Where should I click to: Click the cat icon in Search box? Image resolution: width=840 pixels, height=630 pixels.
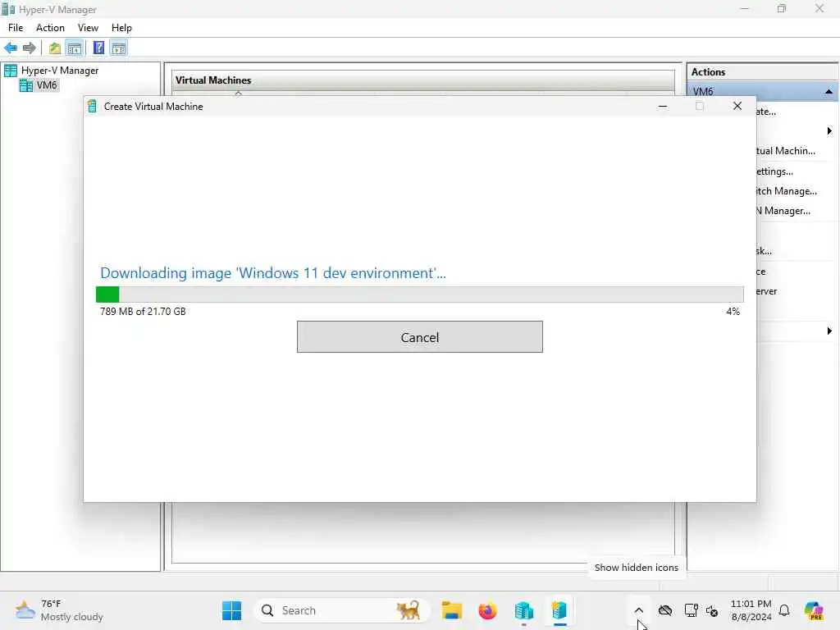409,610
